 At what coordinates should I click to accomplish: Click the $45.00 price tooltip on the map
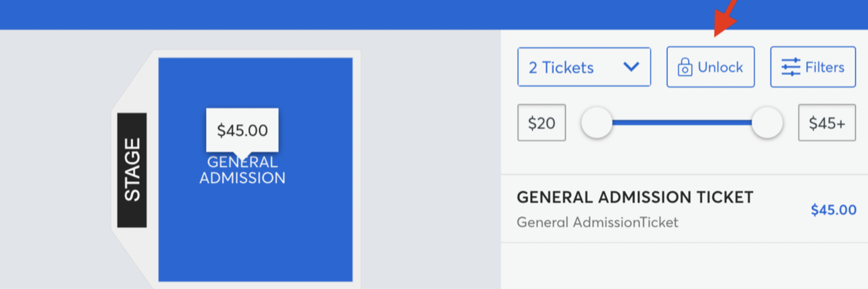coord(242,130)
